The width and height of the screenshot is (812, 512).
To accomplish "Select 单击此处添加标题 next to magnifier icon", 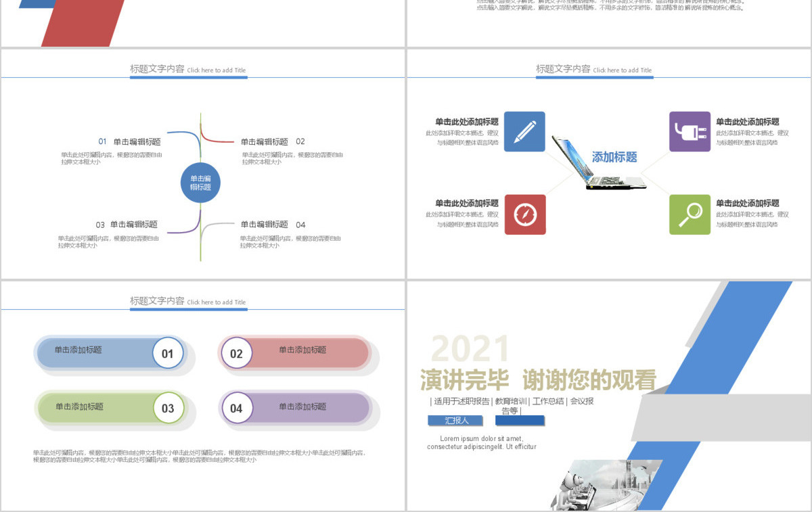I will pos(748,203).
